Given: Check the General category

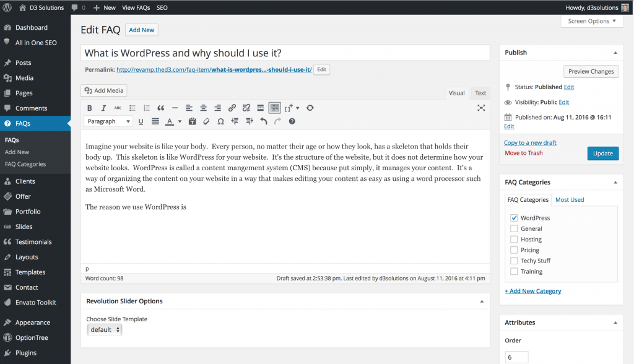Looking at the screenshot, I should pyautogui.click(x=514, y=228).
